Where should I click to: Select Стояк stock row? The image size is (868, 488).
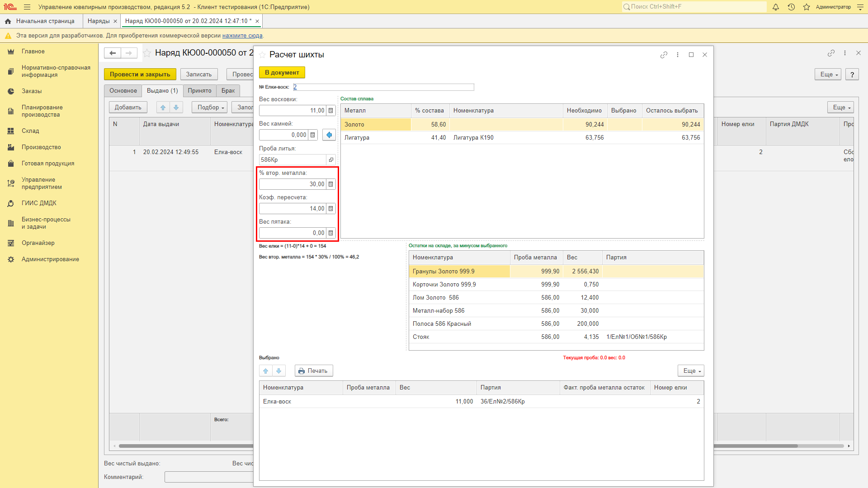pos(556,337)
